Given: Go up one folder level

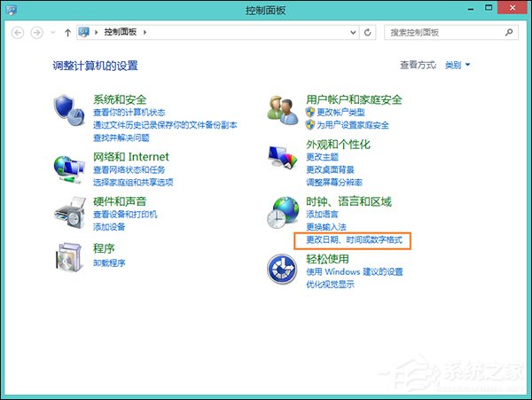Looking at the screenshot, I should tap(67, 33).
